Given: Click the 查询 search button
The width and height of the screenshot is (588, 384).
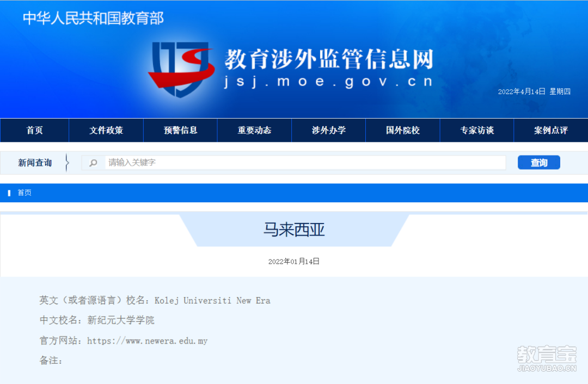Looking at the screenshot, I should pos(539,163).
